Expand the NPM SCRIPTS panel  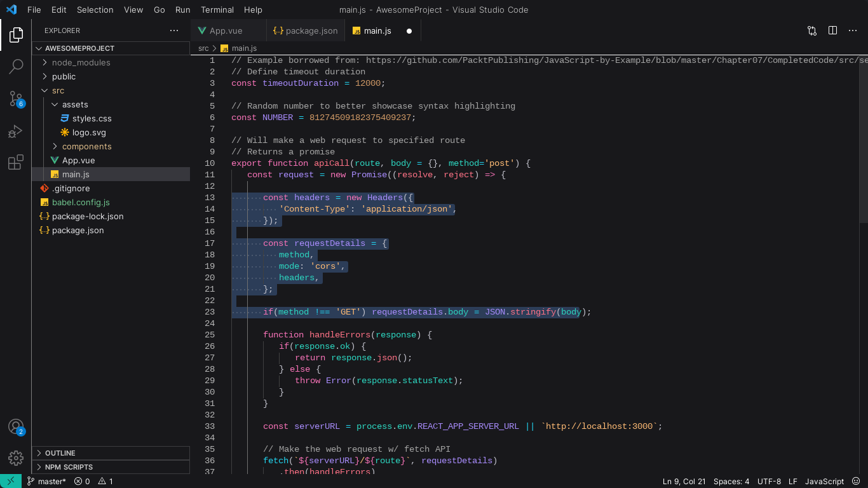click(111, 467)
